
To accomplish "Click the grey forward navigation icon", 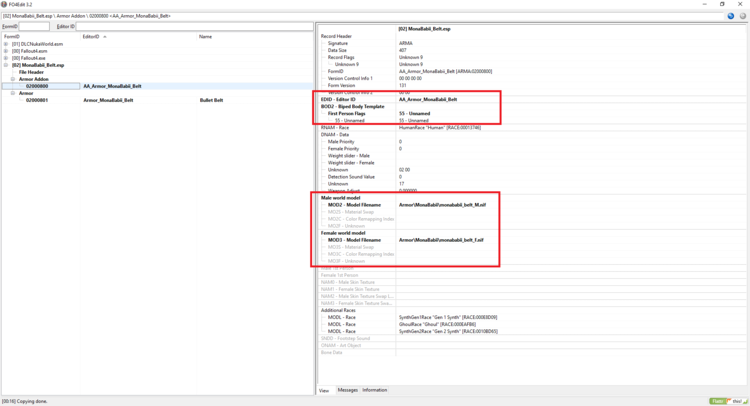I will [x=743, y=16].
